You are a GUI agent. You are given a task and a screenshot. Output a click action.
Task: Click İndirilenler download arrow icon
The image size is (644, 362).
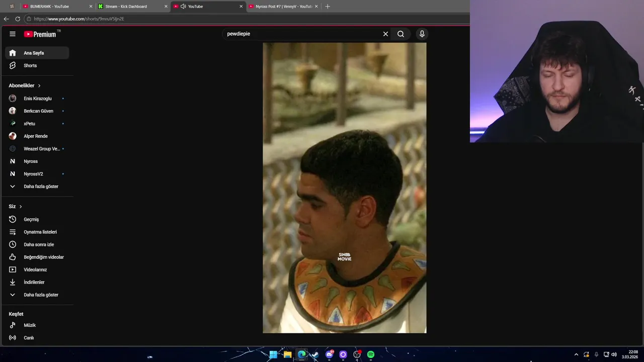[13, 282]
